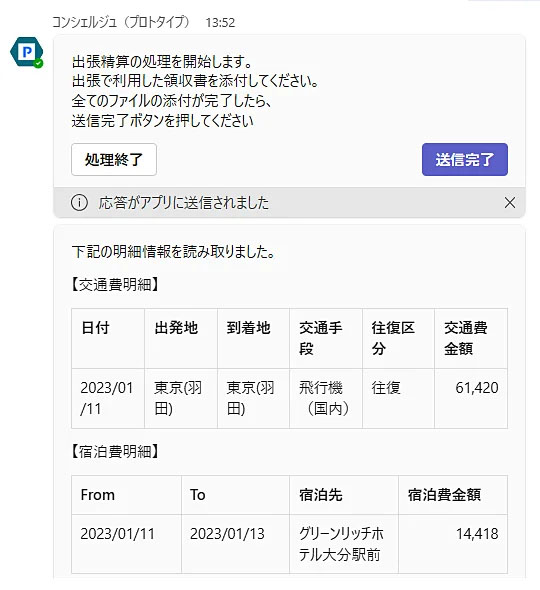Dismiss the 応答がアプリに送信されました notification

click(510, 202)
